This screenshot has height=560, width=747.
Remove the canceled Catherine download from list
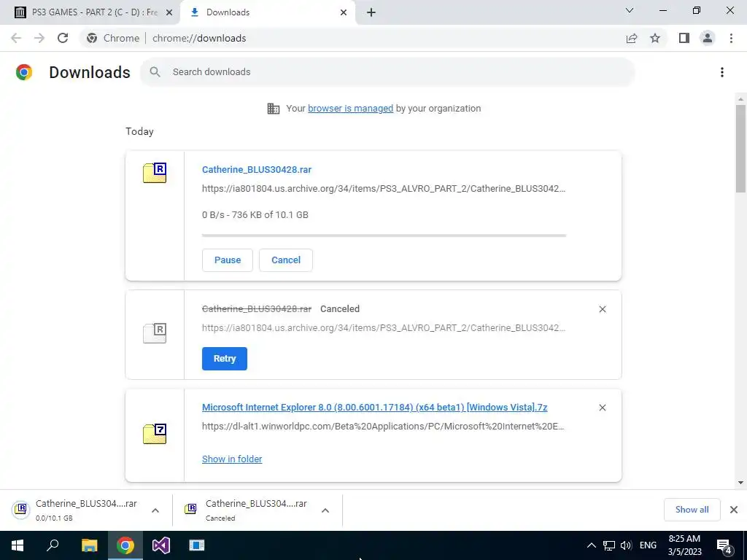(x=603, y=309)
